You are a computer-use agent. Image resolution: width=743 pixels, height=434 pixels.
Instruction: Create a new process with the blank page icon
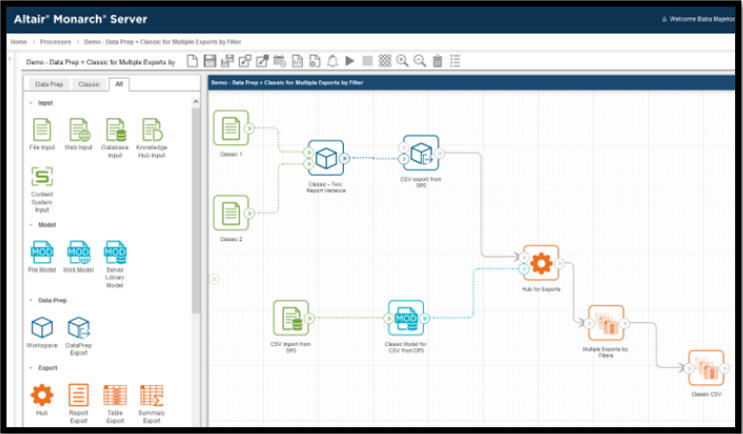(192, 61)
